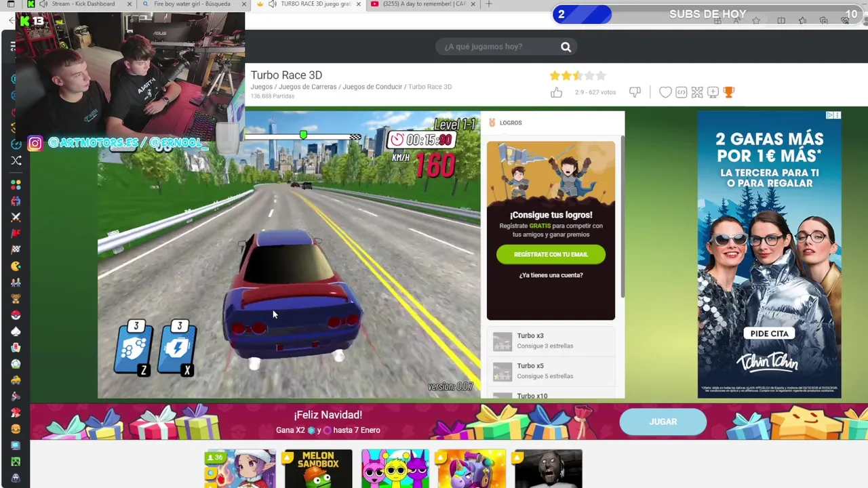The width and height of the screenshot is (868, 488).
Task: Close the Fire boy water girl tab
Action: coord(245,4)
